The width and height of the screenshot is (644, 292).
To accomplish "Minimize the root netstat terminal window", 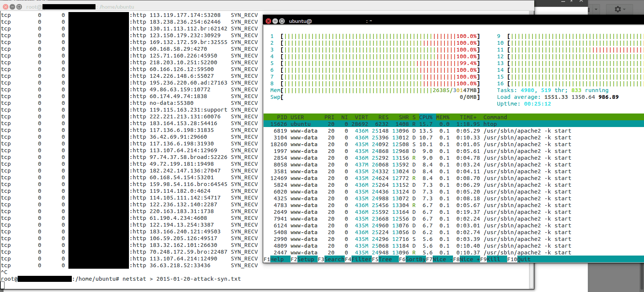I will [x=12, y=7].
